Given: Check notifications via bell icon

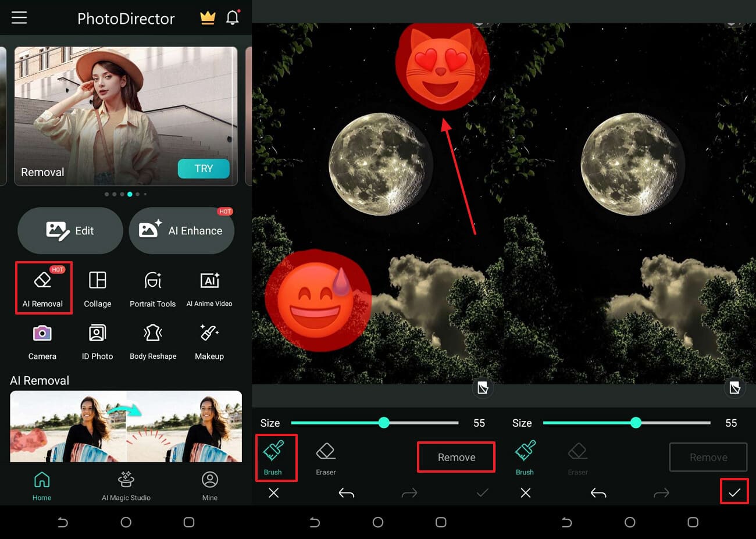Looking at the screenshot, I should (233, 17).
